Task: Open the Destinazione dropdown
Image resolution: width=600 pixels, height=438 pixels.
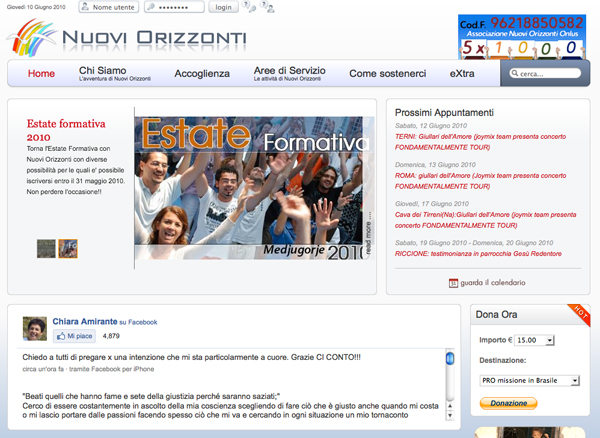Action: [x=530, y=380]
